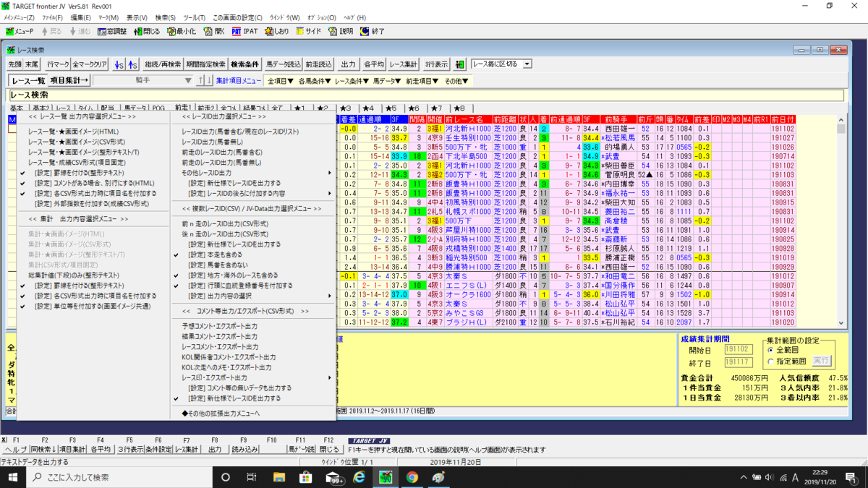Click the 出力 toolbar button
Image resolution: width=868 pixels, height=488 pixels.
pyautogui.click(x=349, y=64)
